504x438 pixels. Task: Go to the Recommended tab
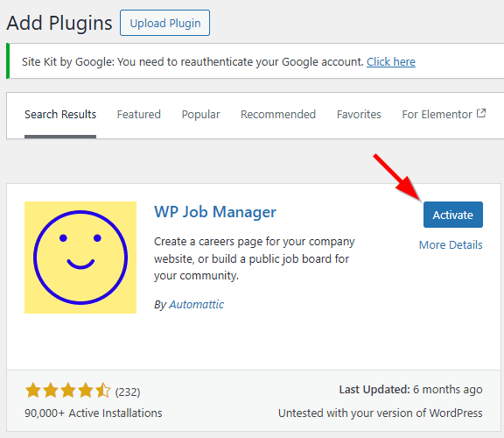pos(278,114)
